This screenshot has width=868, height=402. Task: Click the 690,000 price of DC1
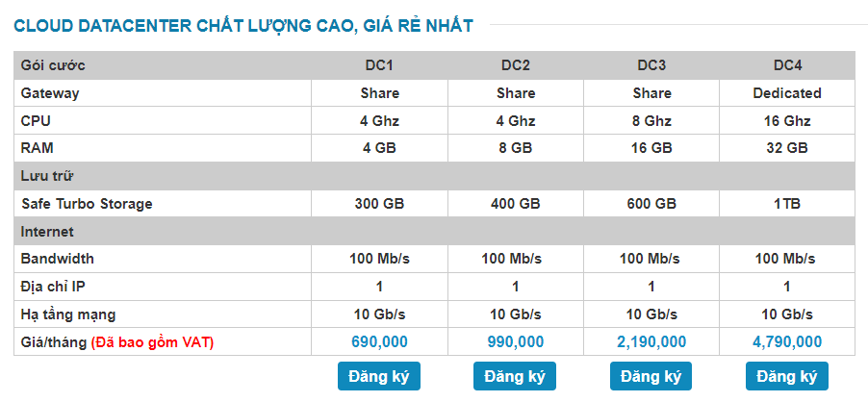point(379,341)
